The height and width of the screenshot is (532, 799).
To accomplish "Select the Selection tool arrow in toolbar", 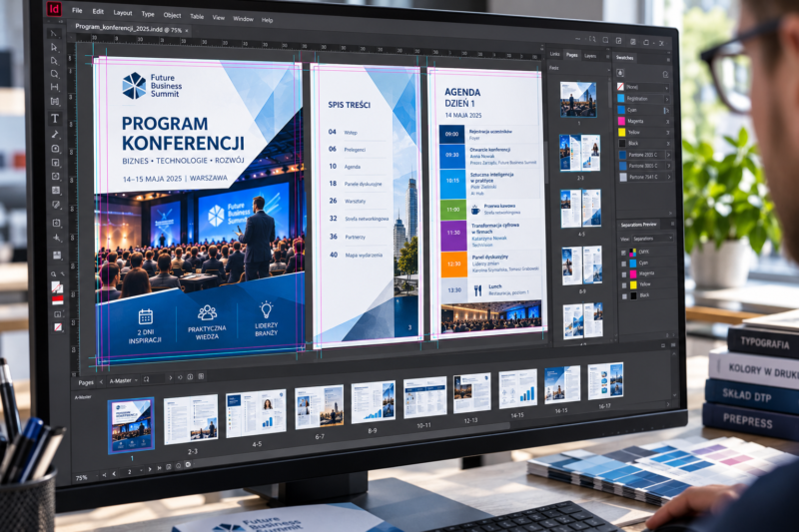I will (x=54, y=34).
